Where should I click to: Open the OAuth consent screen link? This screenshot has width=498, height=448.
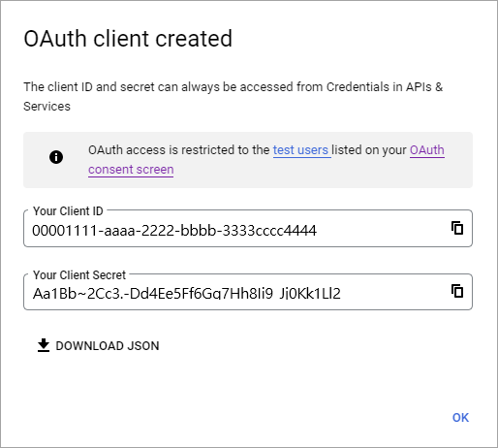coord(131,170)
